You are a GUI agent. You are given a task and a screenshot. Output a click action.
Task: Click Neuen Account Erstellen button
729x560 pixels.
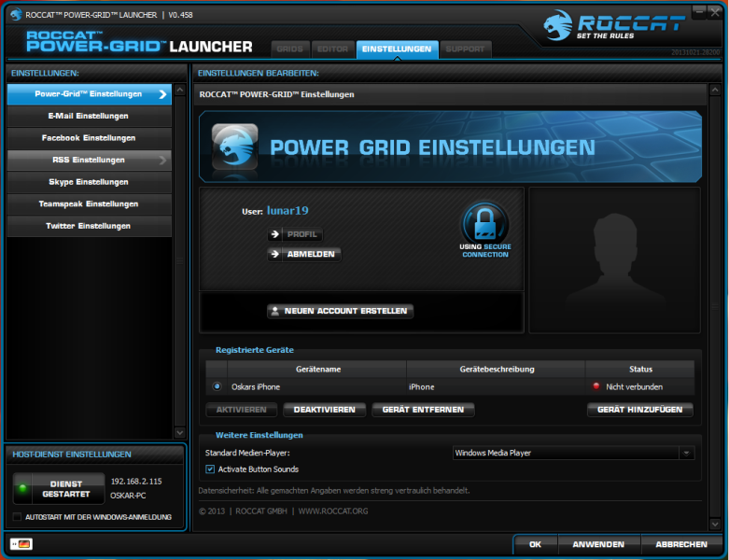[341, 311]
